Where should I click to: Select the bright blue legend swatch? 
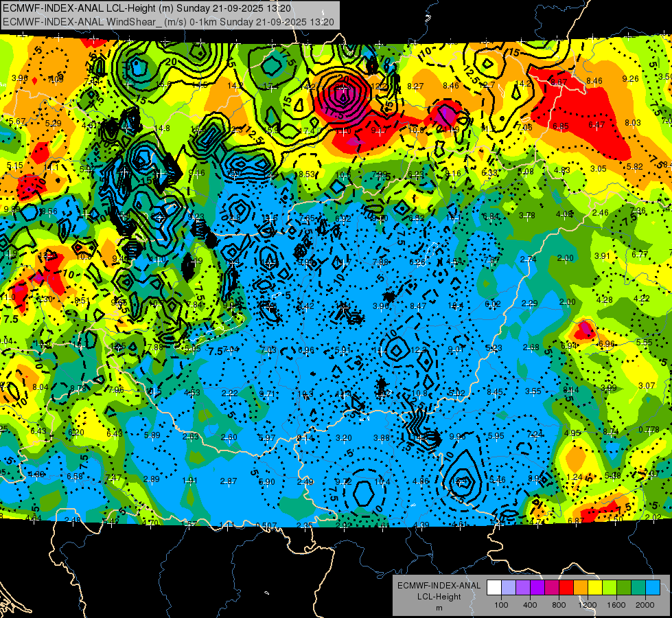tap(653, 588)
